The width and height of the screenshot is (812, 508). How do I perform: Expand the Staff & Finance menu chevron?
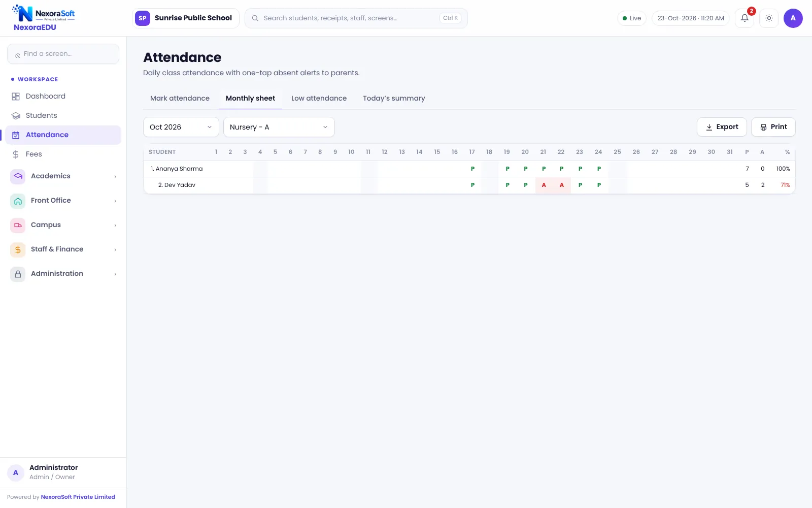(x=115, y=249)
